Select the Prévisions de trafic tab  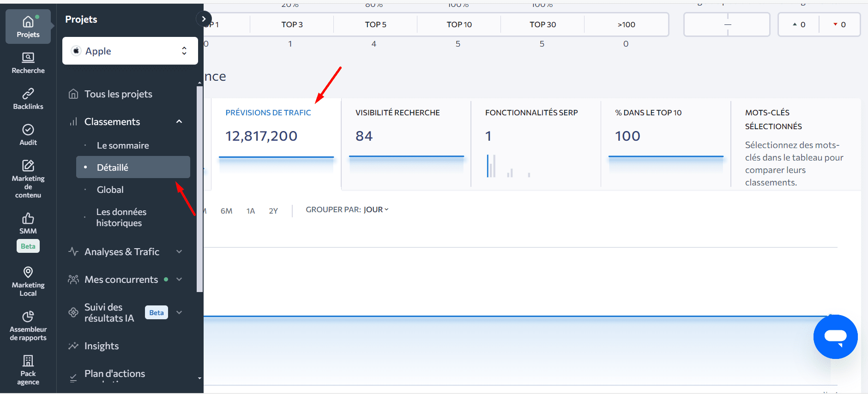click(x=276, y=143)
